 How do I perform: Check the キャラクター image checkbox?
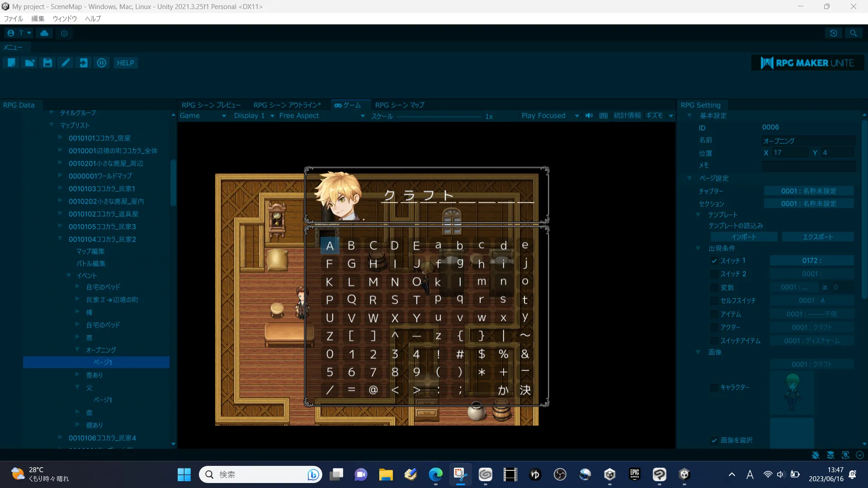[x=714, y=387]
